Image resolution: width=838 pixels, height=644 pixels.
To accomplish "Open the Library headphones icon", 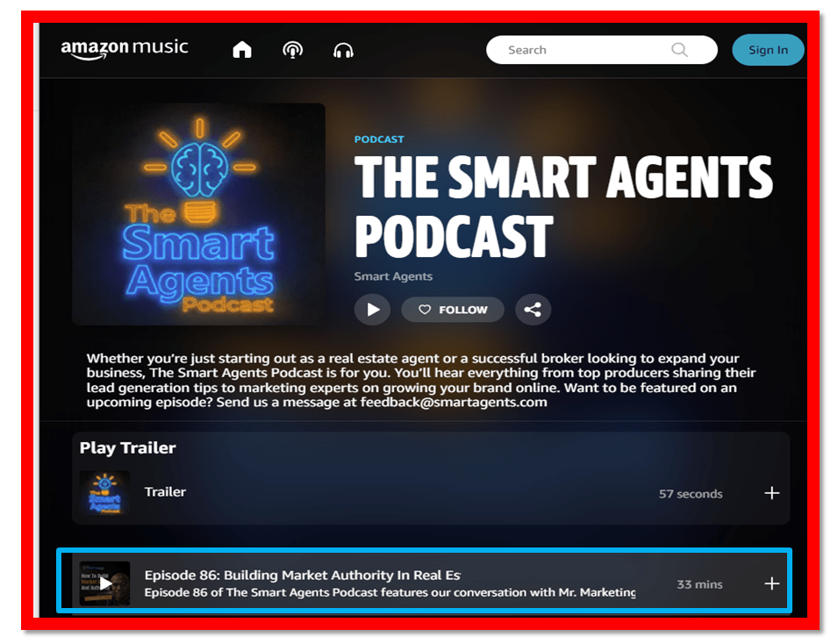I will 343,50.
